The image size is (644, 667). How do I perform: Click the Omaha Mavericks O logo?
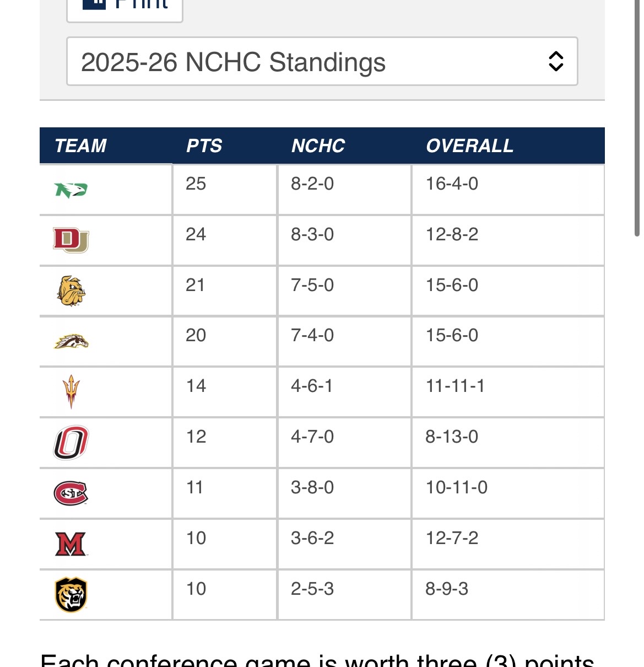[71, 443]
